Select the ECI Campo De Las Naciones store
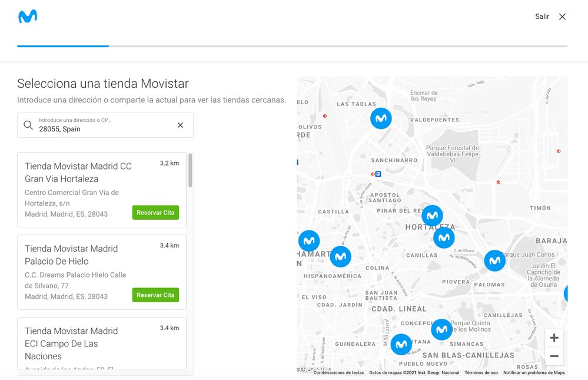 pyautogui.click(x=71, y=343)
